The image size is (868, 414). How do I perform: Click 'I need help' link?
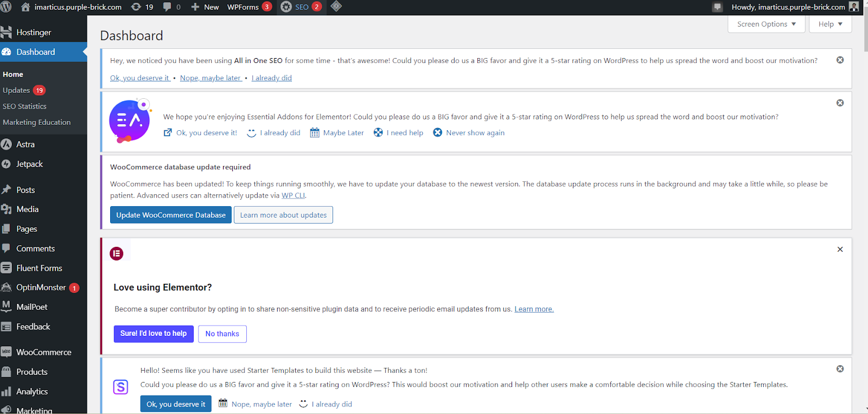(399, 133)
